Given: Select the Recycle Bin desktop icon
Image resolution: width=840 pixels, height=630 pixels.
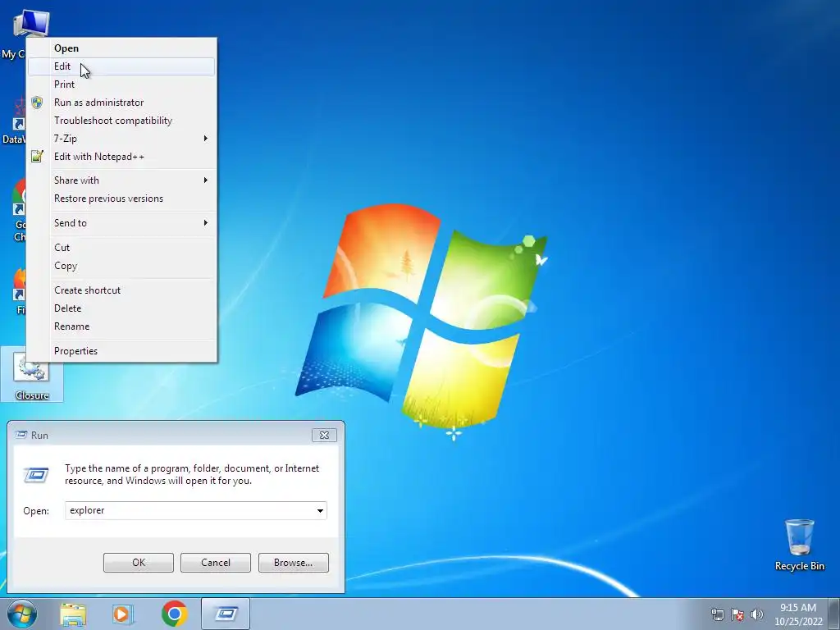Looking at the screenshot, I should click(x=799, y=545).
